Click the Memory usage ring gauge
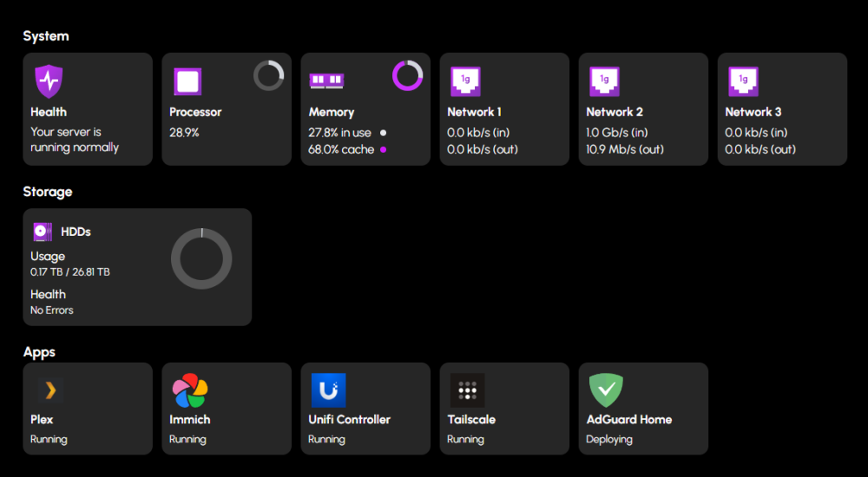 coord(407,75)
